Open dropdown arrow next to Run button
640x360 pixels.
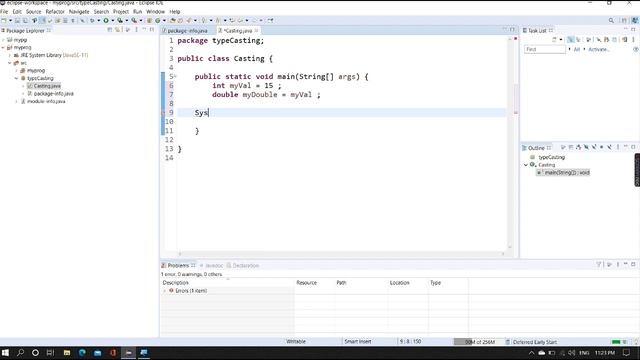coord(112,20)
